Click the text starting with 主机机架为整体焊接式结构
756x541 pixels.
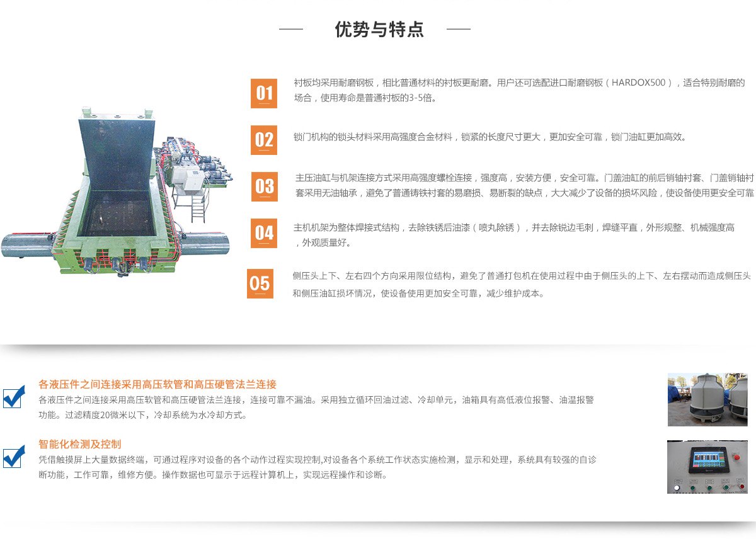[x=514, y=234]
